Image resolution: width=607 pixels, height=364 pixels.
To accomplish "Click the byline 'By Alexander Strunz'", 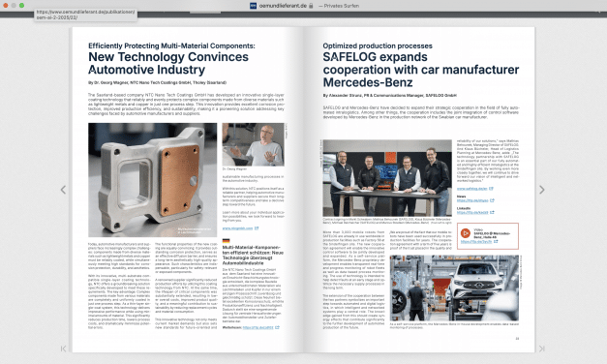I will 390,95.
